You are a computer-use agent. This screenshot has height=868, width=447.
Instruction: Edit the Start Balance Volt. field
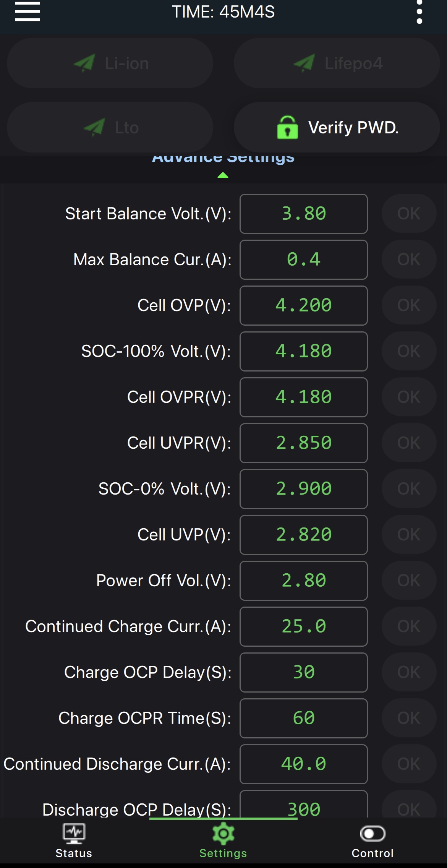(304, 214)
